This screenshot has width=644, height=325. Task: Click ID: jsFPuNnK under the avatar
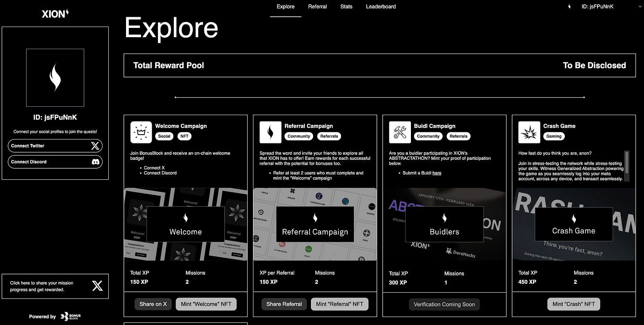click(55, 118)
